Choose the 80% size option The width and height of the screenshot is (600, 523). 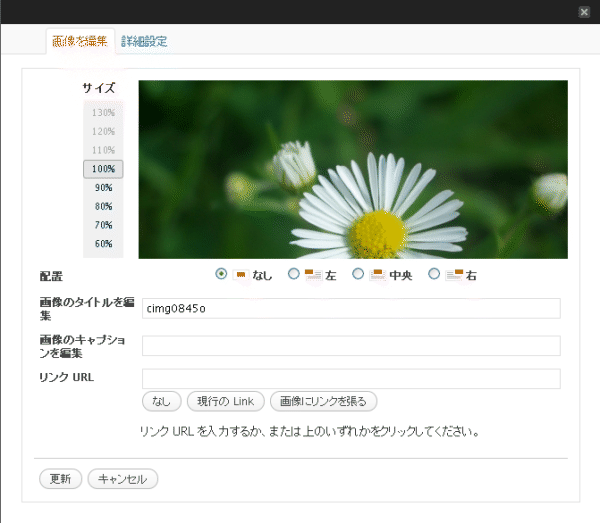pos(103,206)
